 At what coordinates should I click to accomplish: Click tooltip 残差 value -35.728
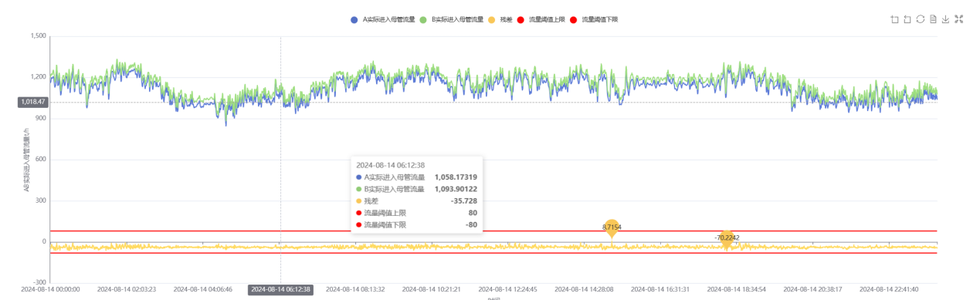464,201
